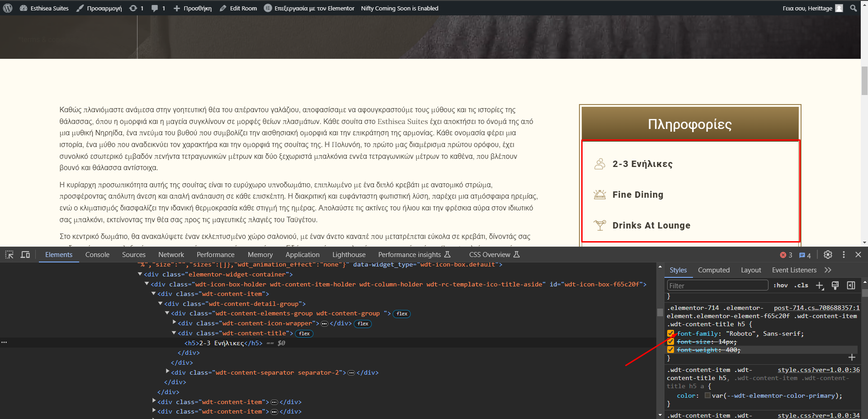Open the WordPress logo menu

pyautogui.click(x=8, y=8)
